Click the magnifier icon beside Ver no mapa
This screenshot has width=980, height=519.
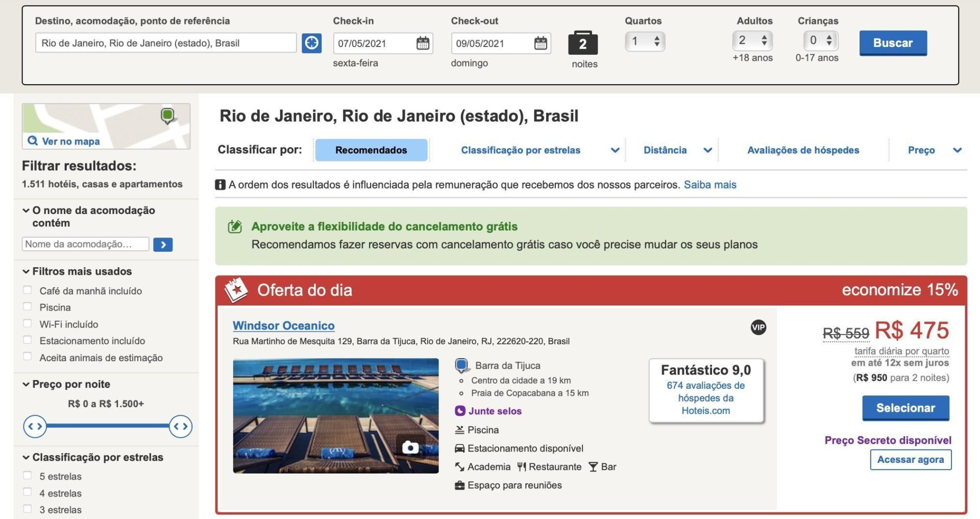[33, 140]
